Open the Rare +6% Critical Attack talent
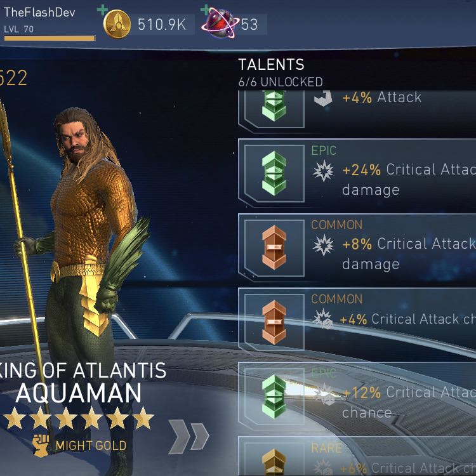Screen dimensions: 476x476 pyautogui.click(x=357, y=456)
